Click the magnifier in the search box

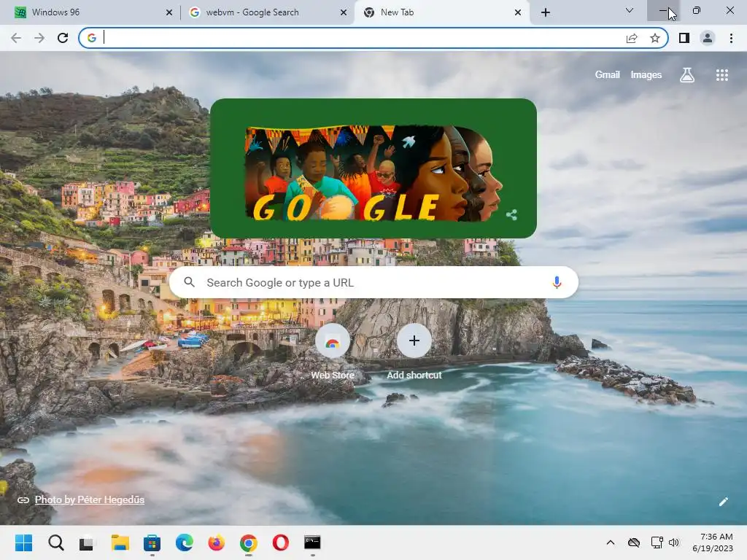pos(189,282)
